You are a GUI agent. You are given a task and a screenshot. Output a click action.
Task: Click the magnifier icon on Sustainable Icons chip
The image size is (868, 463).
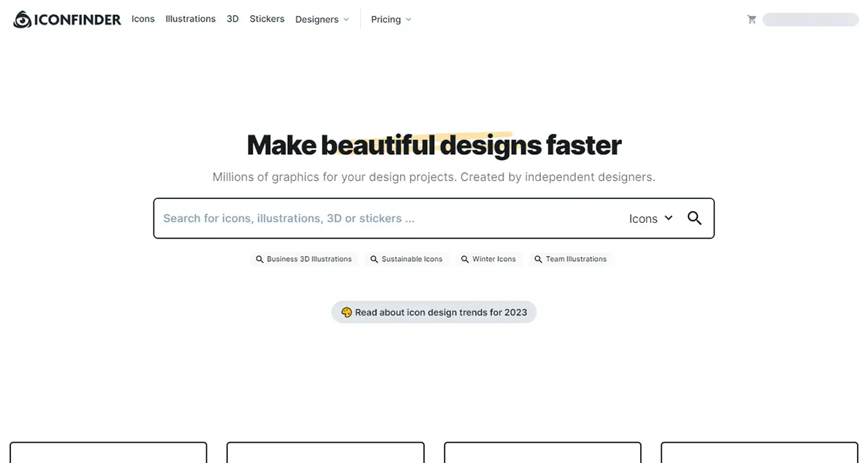click(x=374, y=258)
